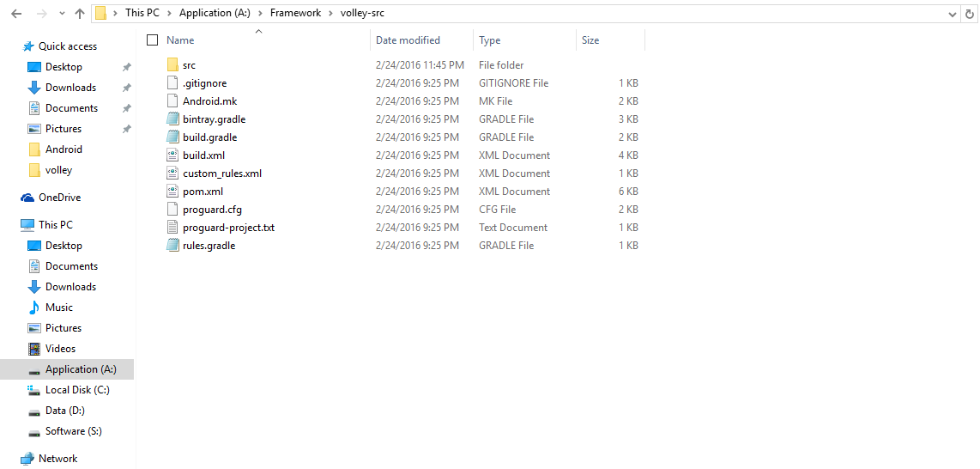
Task: Click the Back navigation arrow
Action: coord(16,14)
